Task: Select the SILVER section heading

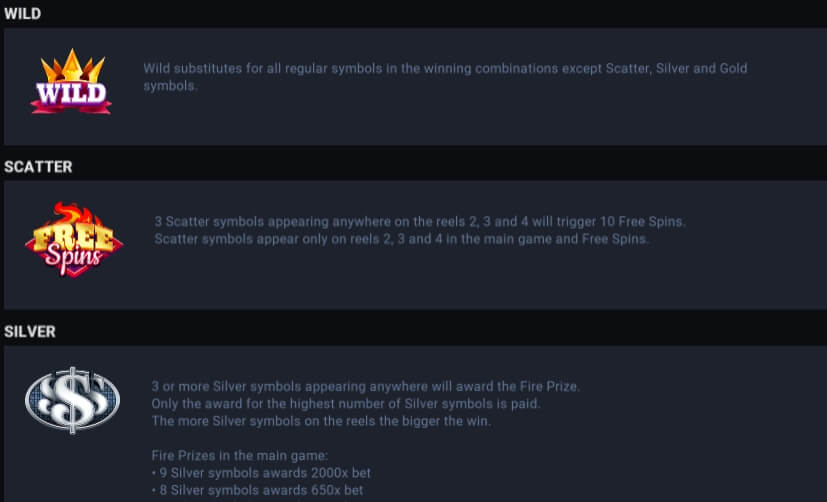Action: tap(30, 331)
